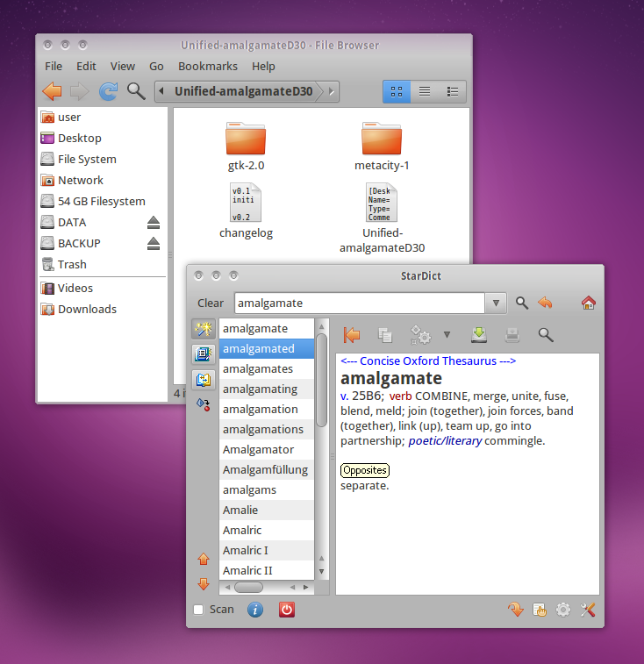Screen dimensions: 644x664
Task: Open the Go menu in File Browser
Action: click(x=156, y=67)
